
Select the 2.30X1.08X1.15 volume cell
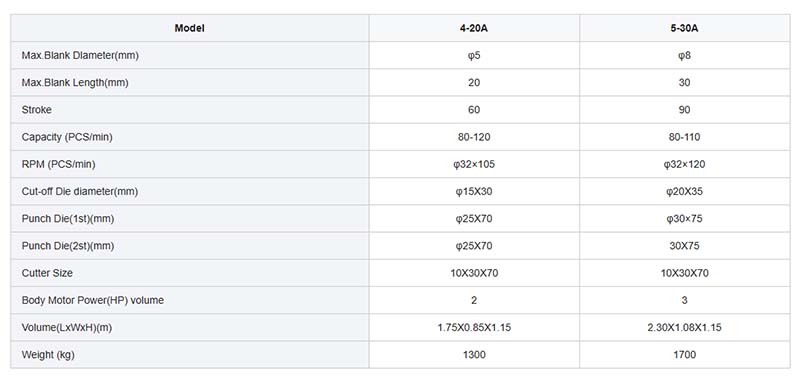pyautogui.click(x=684, y=327)
